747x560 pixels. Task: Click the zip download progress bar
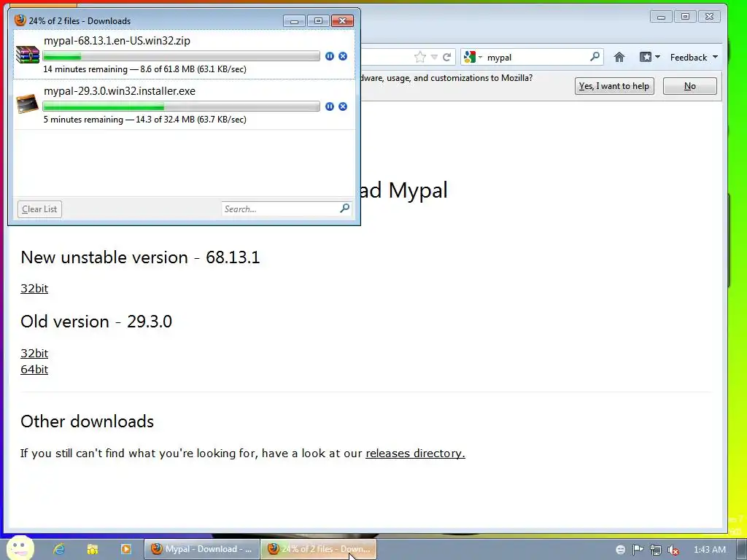(181, 56)
